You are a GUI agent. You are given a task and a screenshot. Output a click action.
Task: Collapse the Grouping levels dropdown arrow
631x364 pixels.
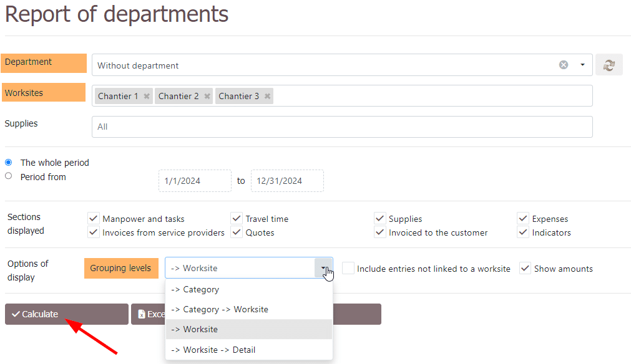(323, 268)
